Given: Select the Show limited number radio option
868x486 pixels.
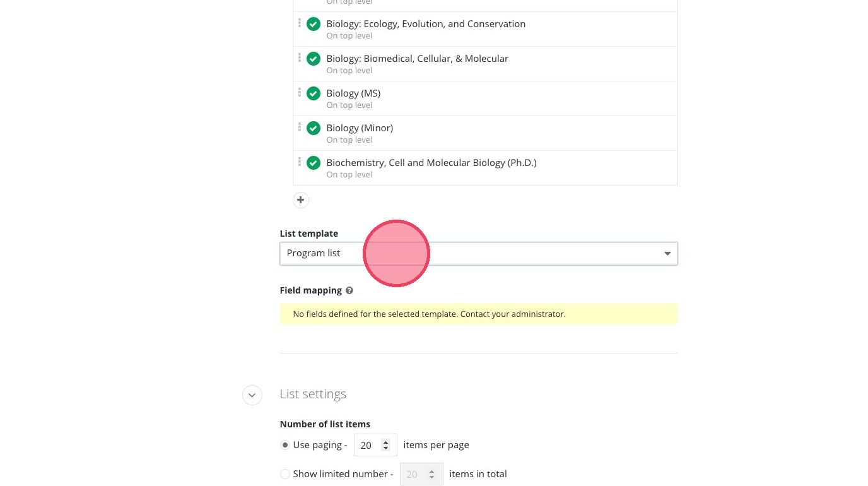Looking at the screenshot, I should (x=285, y=474).
